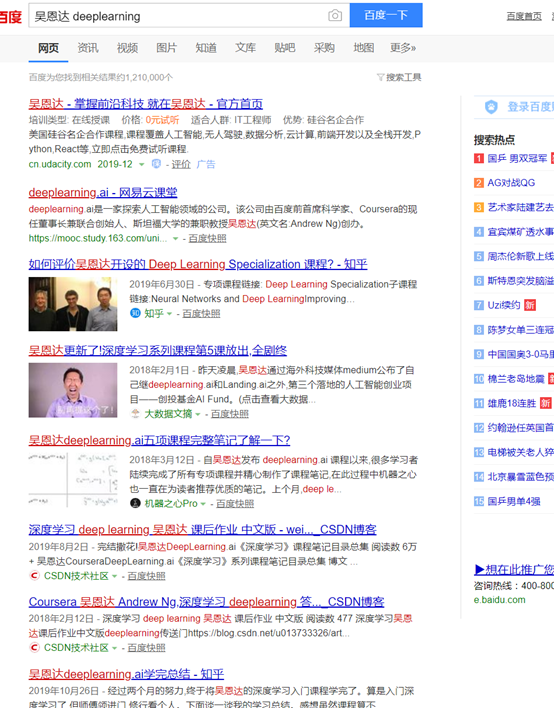Click the 百度一下 search button
Image resolution: width=554 pixels, height=708 pixels.
tap(386, 15)
